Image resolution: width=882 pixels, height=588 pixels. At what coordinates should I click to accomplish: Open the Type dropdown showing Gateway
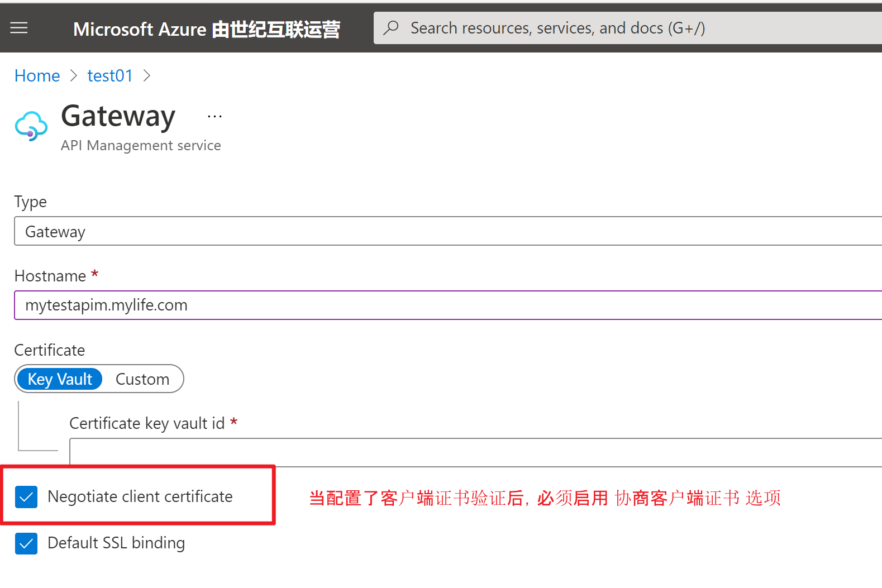click(447, 231)
